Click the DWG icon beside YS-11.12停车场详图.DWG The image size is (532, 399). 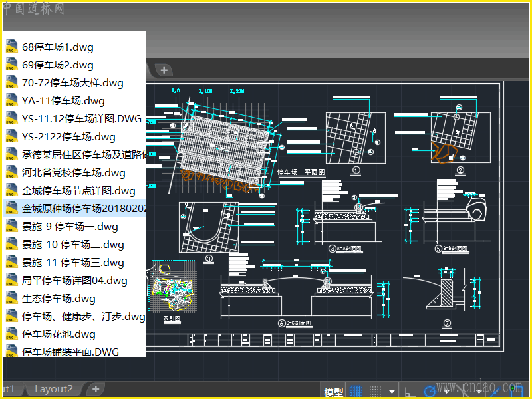pos(11,118)
